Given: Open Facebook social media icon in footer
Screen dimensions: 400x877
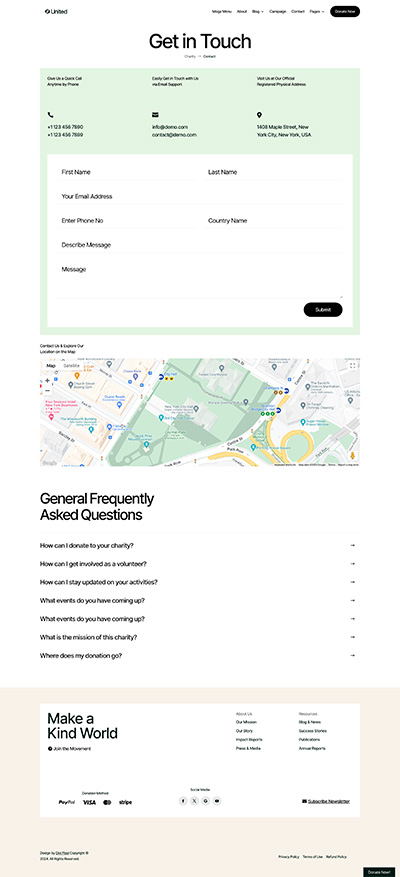Looking at the screenshot, I should pyautogui.click(x=183, y=801).
